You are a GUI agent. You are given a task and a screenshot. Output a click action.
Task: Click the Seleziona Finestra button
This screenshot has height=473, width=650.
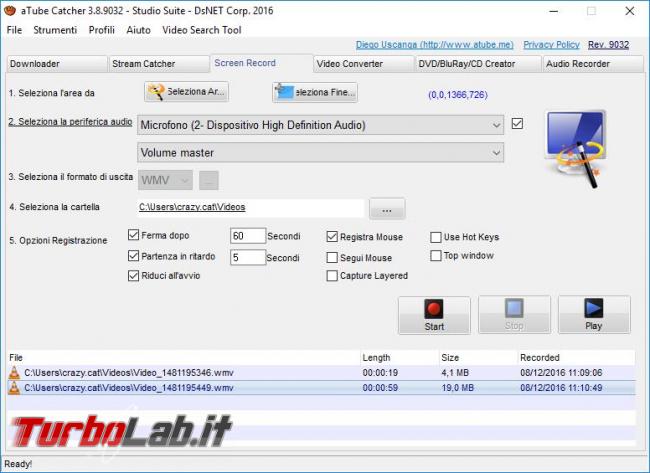tap(315, 92)
